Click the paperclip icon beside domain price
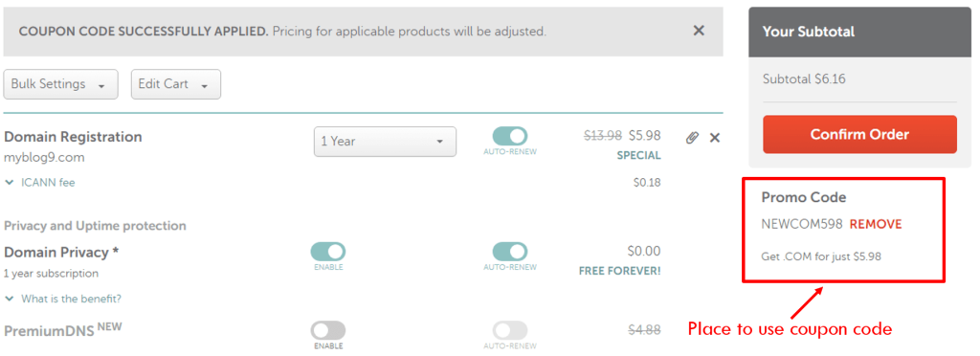Screen dimensions: 980x356 click(x=692, y=138)
